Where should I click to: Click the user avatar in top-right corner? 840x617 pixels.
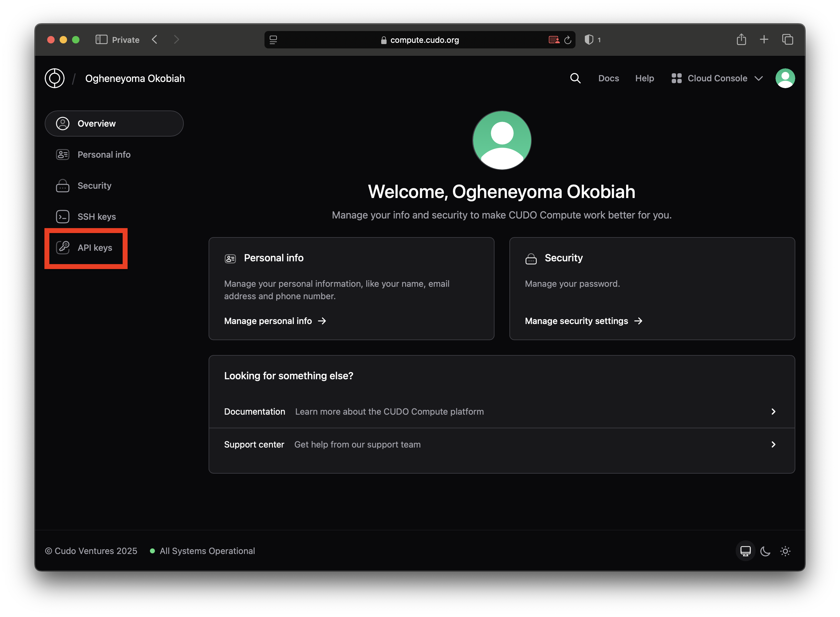coord(785,78)
